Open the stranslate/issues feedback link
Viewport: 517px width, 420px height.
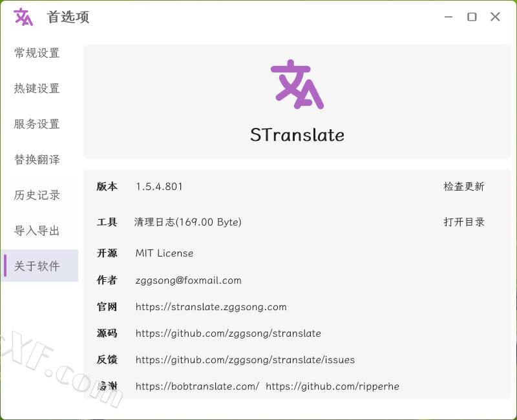coord(245,360)
